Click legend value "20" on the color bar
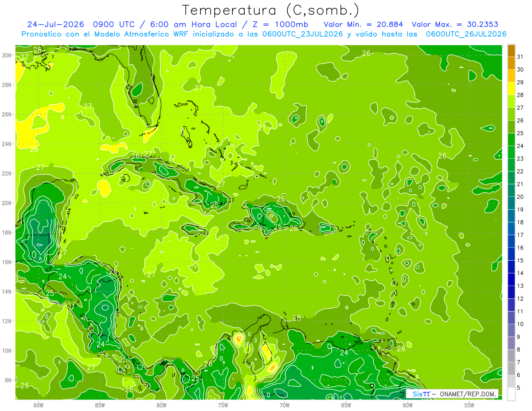 coord(520,197)
